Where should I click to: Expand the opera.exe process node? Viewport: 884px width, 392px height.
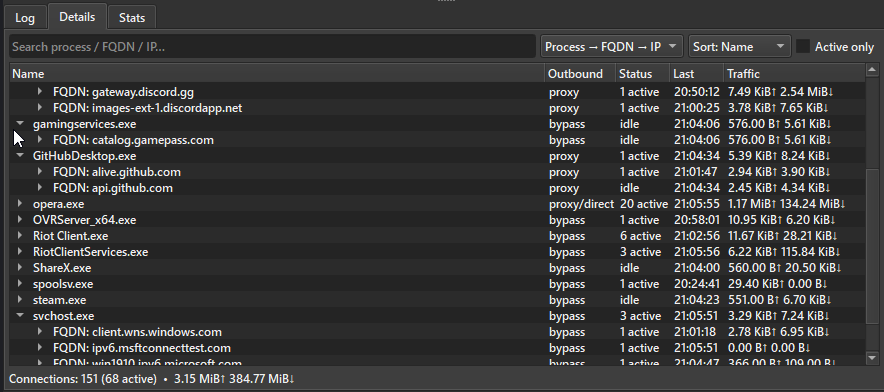(20, 204)
